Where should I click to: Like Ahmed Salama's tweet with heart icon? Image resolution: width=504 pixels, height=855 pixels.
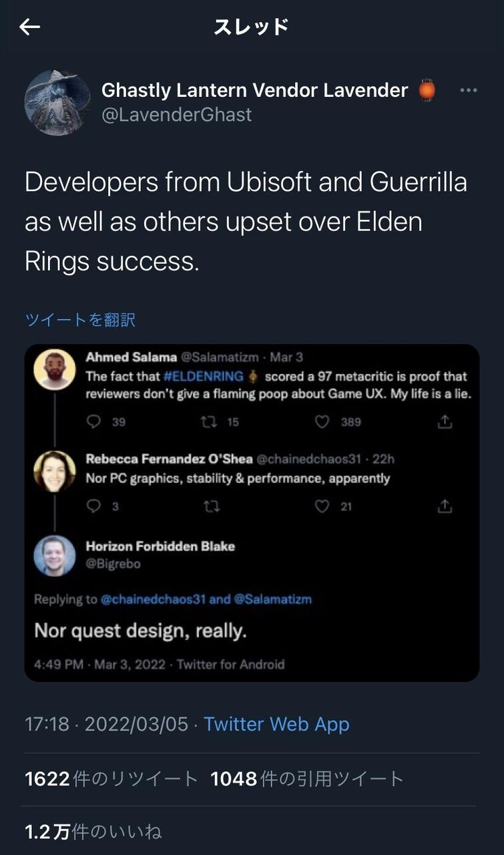click(x=323, y=421)
